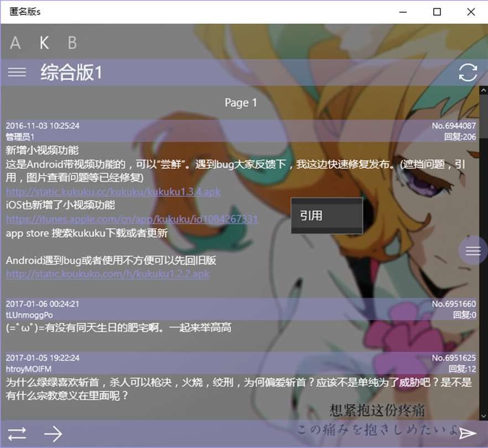Tap the floating round menu button
Screen dimensions: 488x448
point(473,251)
